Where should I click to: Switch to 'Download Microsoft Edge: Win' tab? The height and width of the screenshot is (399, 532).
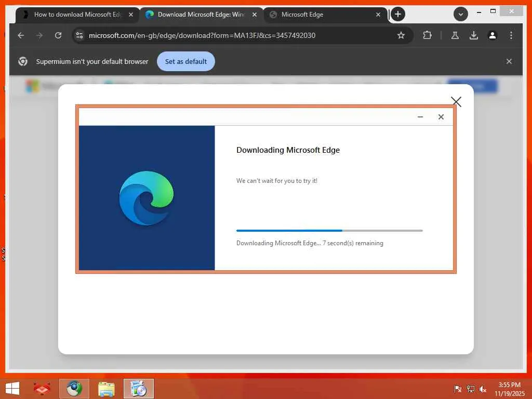point(201,15)
